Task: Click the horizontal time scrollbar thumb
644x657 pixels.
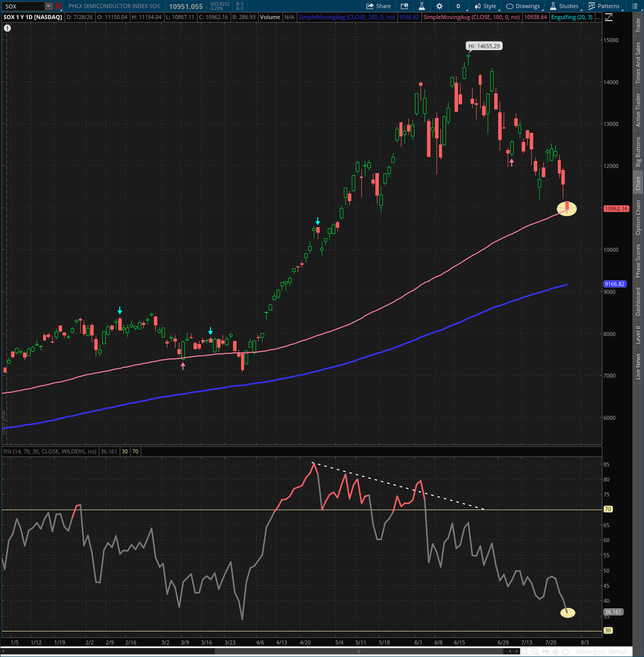Action: (x=359, y=652)
